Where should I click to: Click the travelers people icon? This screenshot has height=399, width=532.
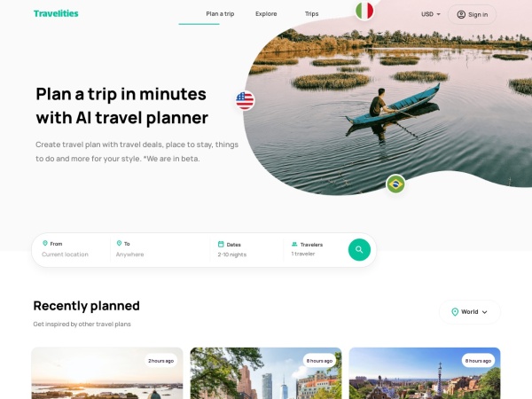click(294, 244)
